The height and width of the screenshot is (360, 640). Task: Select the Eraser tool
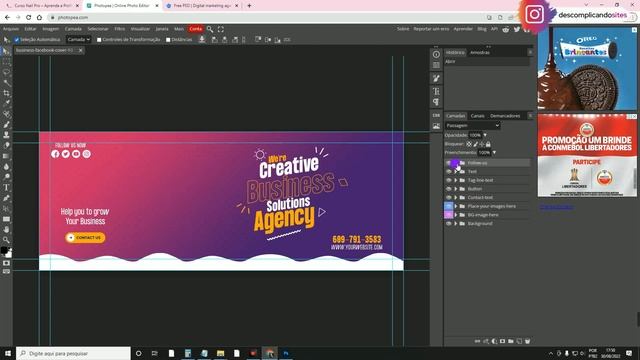coord(6,146)
